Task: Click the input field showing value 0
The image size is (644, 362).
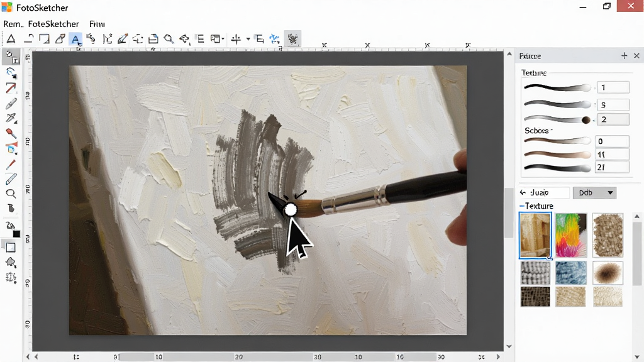Action: coord(612,141)
